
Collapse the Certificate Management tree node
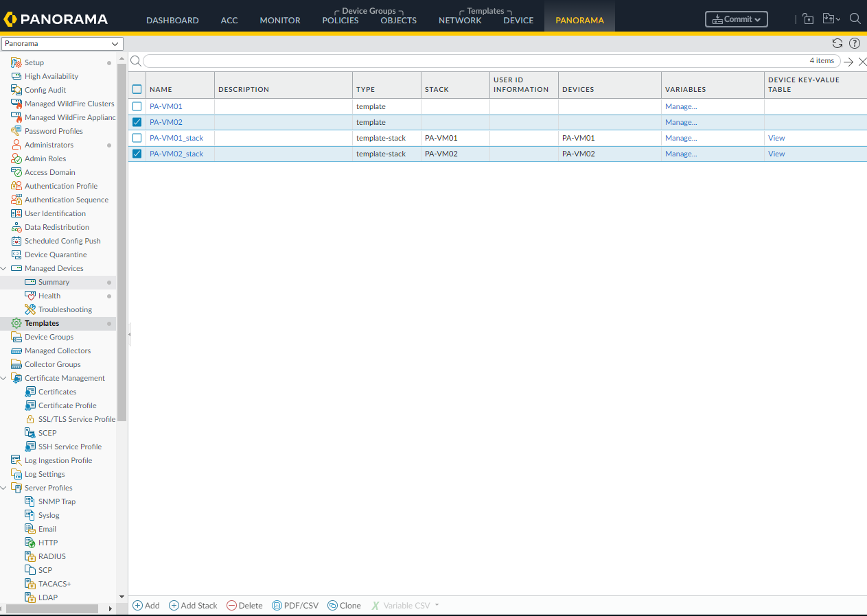point(4,378)
